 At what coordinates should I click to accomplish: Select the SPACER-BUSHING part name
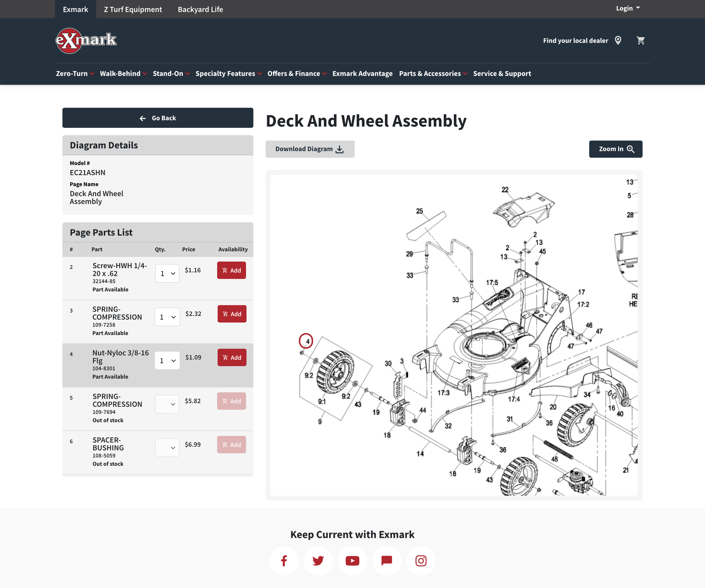[x=108, y=444]
